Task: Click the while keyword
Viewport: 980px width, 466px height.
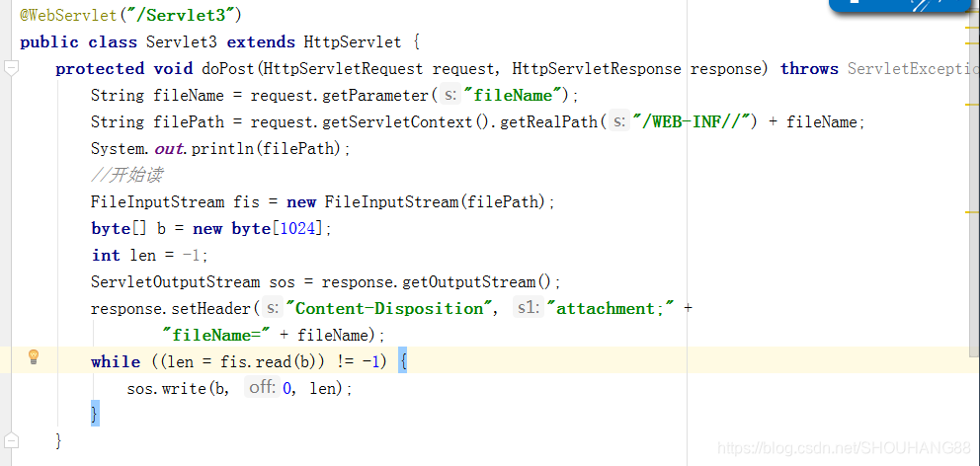Action: tap(116, 362)
